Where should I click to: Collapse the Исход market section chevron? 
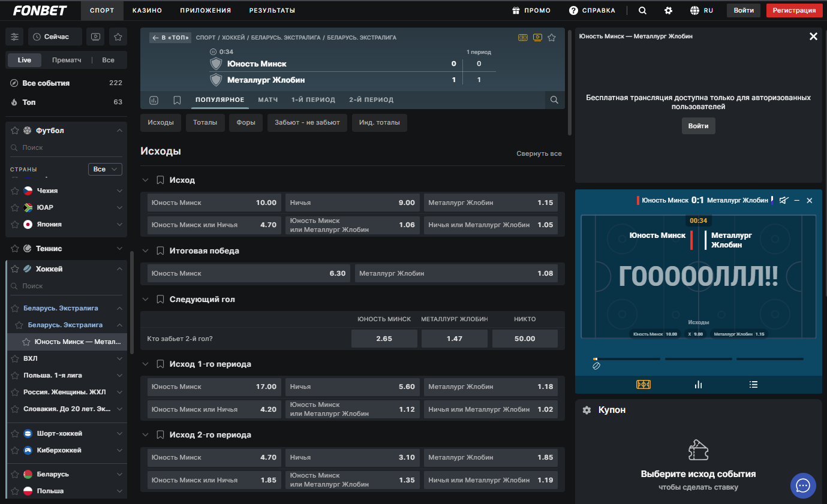145,180
